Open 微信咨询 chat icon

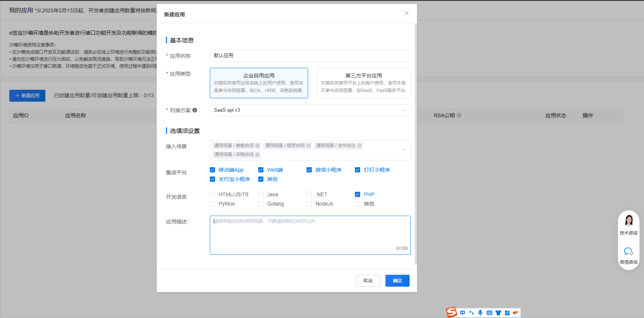(x=628, y=252)
